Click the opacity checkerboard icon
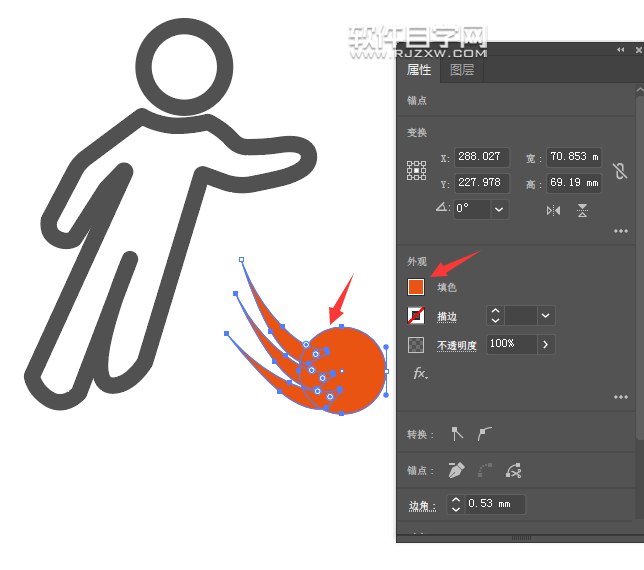 [416, 345]
